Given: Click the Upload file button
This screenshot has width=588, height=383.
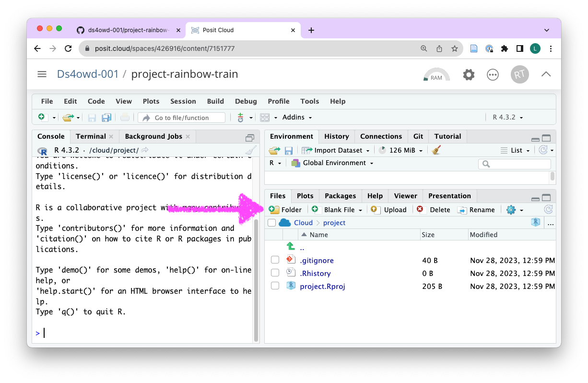Looking at the screenshot, I should coord(389,210).
